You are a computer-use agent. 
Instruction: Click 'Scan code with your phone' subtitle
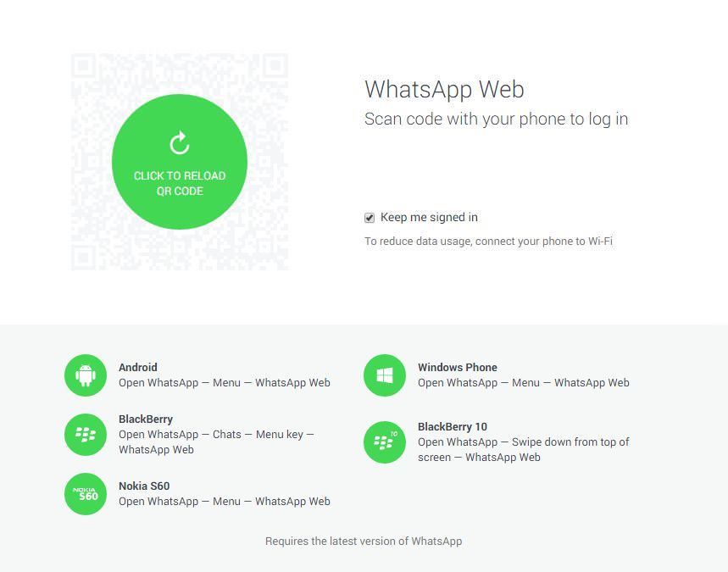click(x=496, y=119)
